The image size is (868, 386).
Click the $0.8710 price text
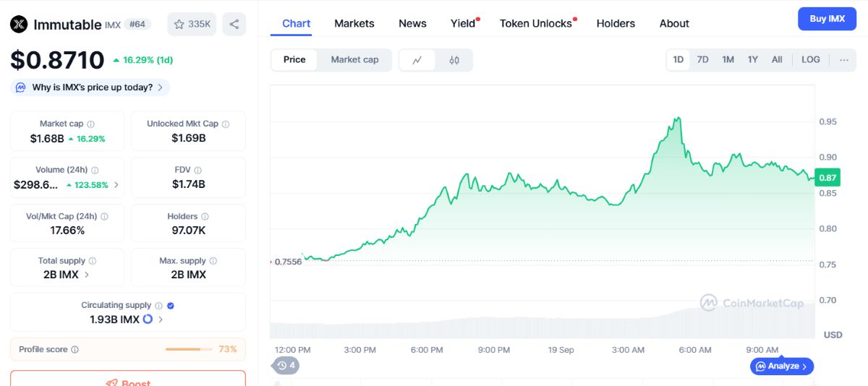pyautogui.click(x=58, y=60)
